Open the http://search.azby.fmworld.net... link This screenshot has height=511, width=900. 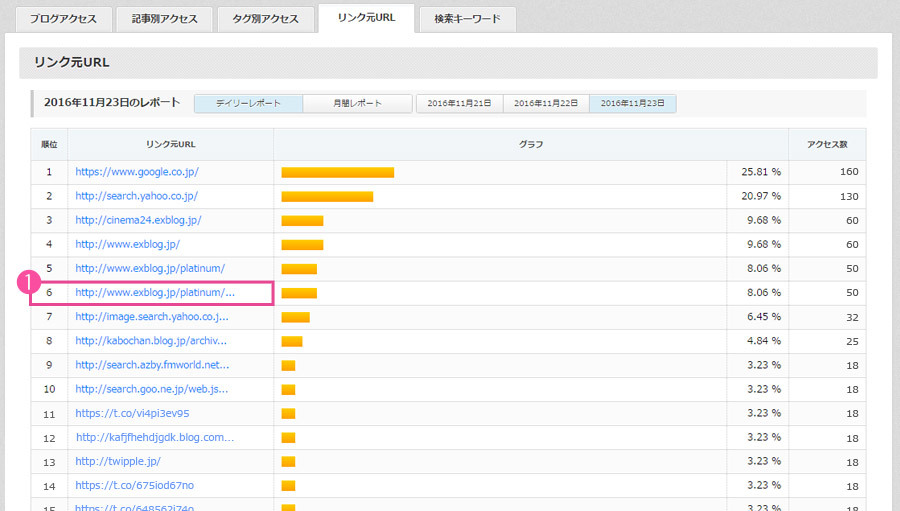coord(152,365)
